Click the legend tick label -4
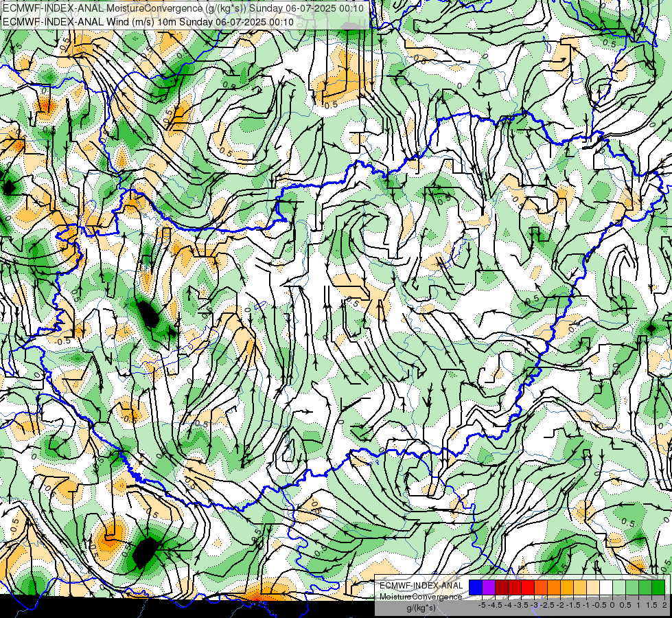This screenshot has width=672, height=618. [508, 605]
